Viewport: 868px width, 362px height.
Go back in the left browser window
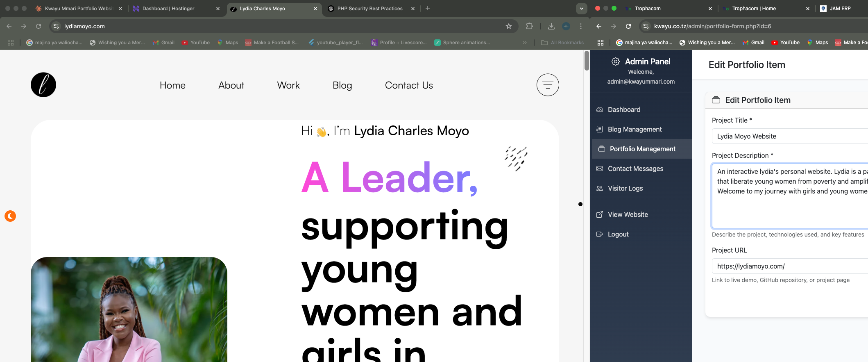click(x=9, y=26)
